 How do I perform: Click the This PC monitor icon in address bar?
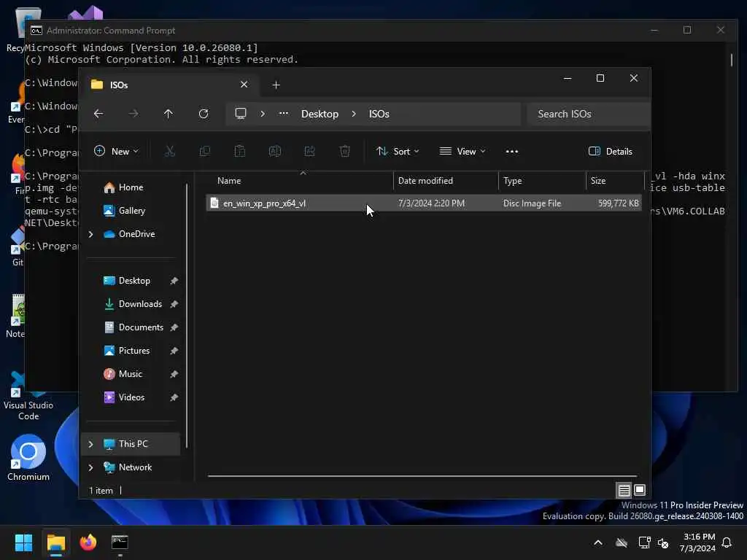coord(241,114)
